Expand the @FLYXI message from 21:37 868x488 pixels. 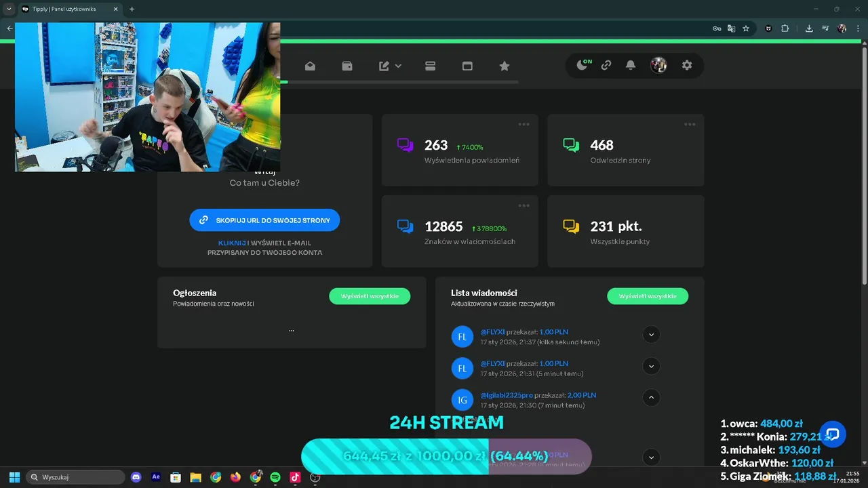651,335
